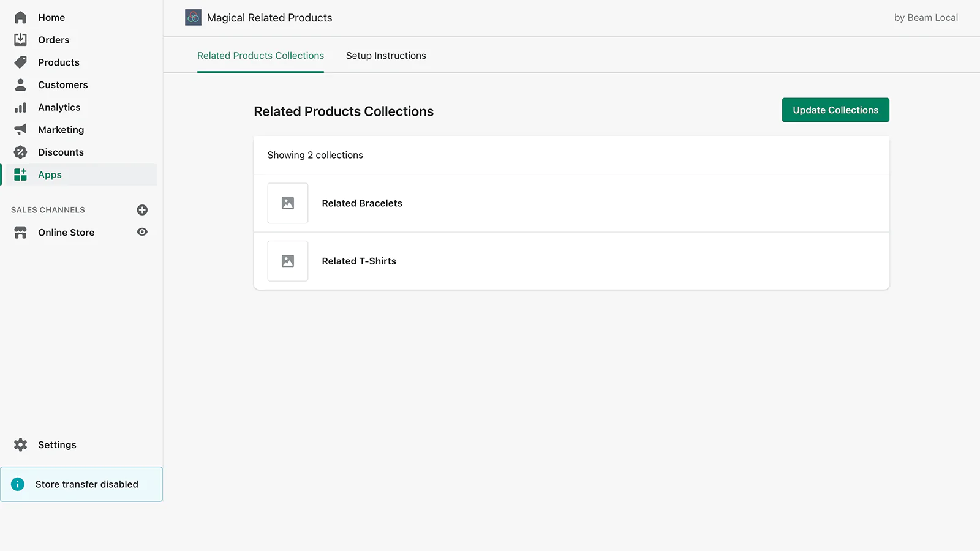Click the Online Store storefront icon
This screenshot has width=980, height=551.
[20, 232]
